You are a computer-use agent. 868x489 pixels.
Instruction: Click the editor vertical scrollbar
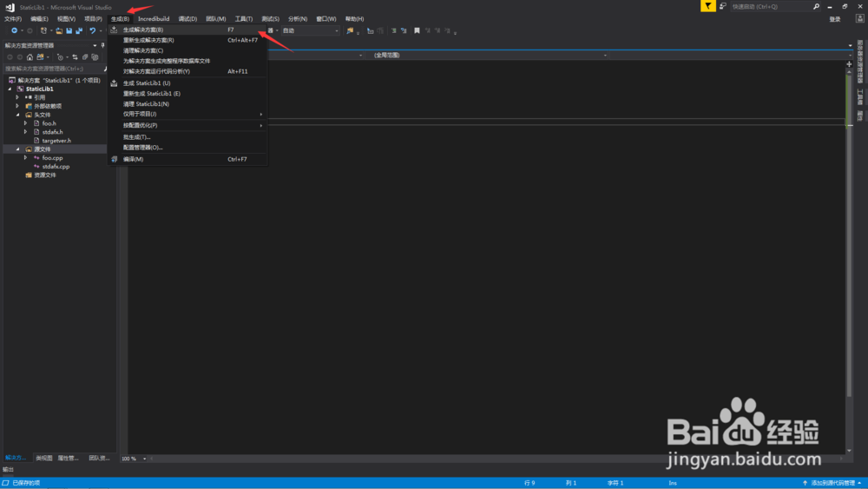tap(849, 258)
